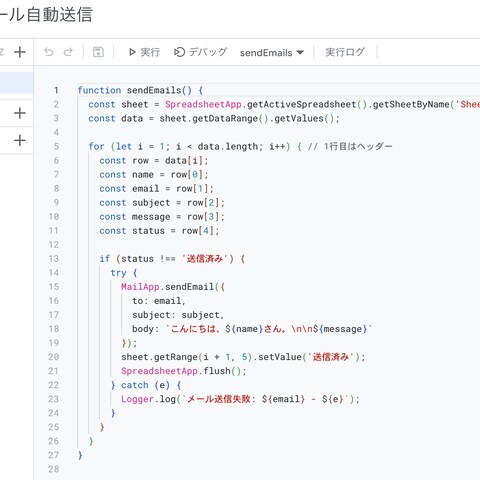Click 'SpreadsheetApp.flush();' line
The width and height of the screenshot is (480, 480).
(x=184, y=371)
